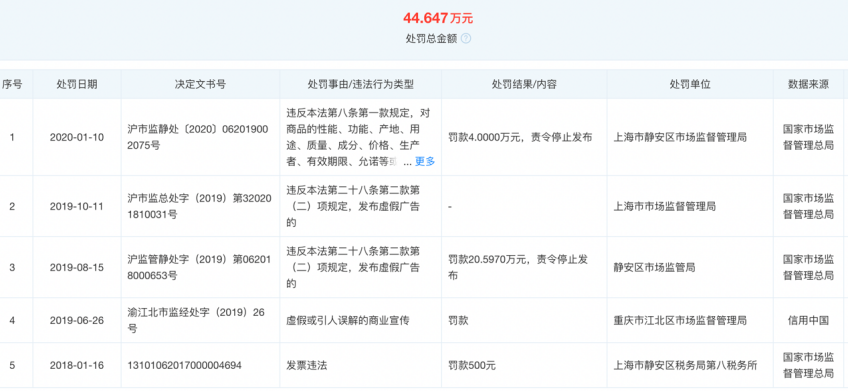Click the 处罚结果/内容 column header
Screen dimensions: 848x391
coord(524,84)
